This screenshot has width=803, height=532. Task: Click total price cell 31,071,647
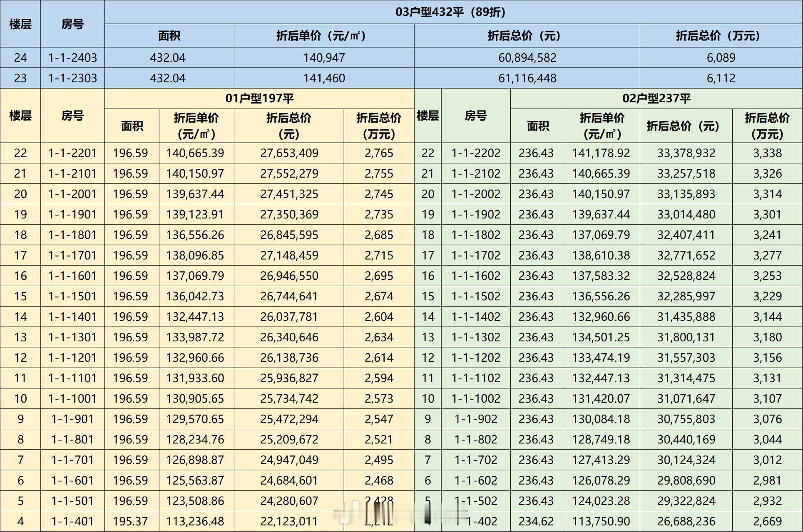[686, 398]
